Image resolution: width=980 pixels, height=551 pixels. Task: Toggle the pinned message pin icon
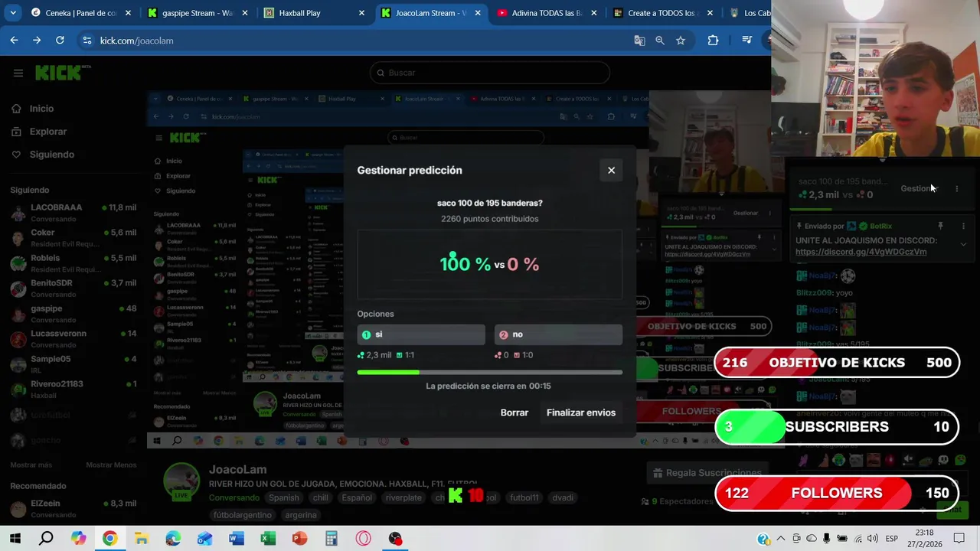click(940, 227)
